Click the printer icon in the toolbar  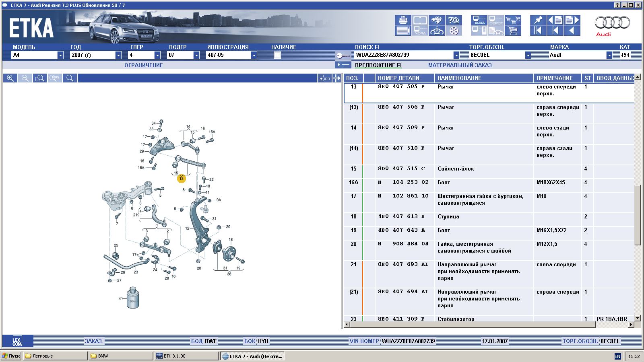(x=403, y=20)
